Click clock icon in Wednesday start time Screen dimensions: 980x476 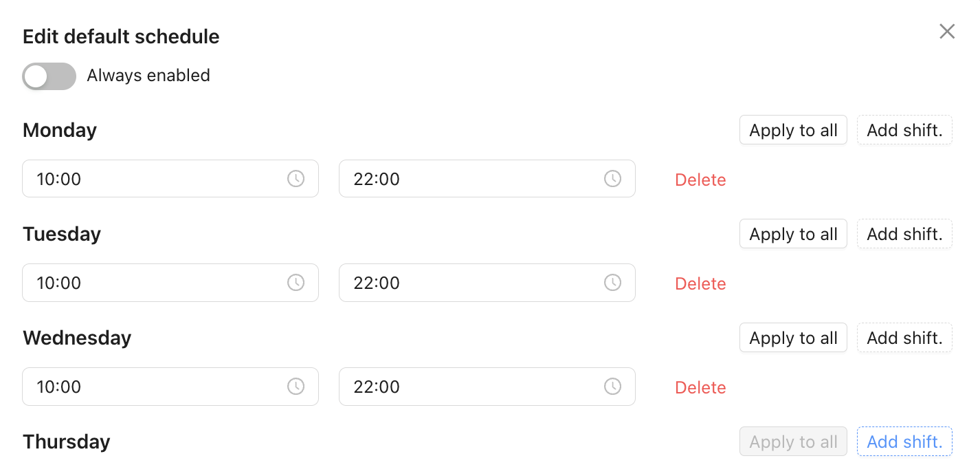[296, 387]
